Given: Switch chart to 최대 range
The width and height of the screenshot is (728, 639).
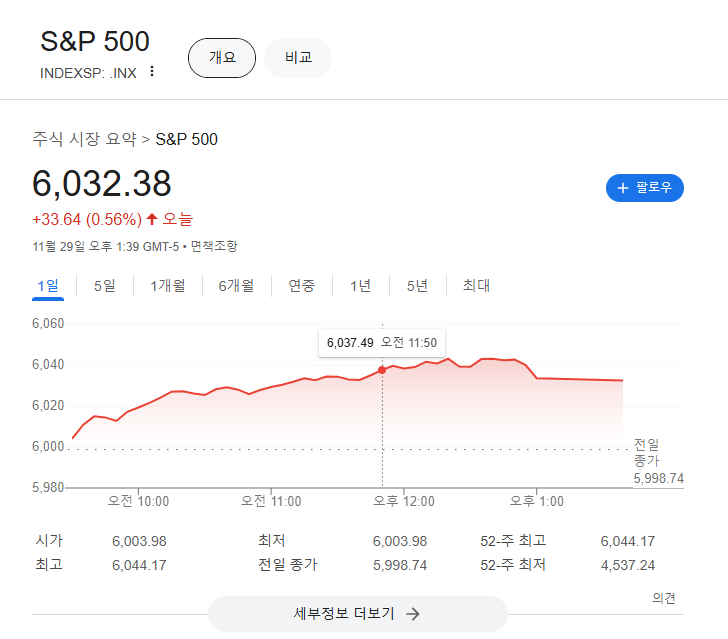Looking at the screenshot, I should tap(476, 286).
